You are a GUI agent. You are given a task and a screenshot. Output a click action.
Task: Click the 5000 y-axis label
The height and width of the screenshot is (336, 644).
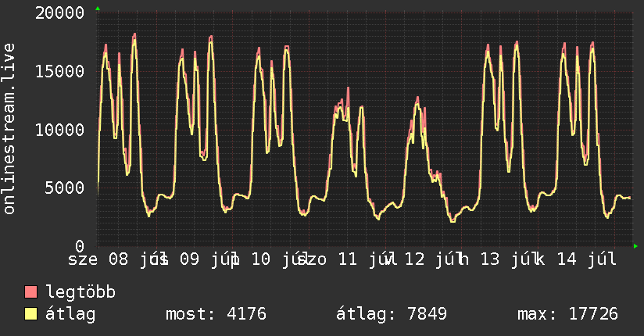65,188
